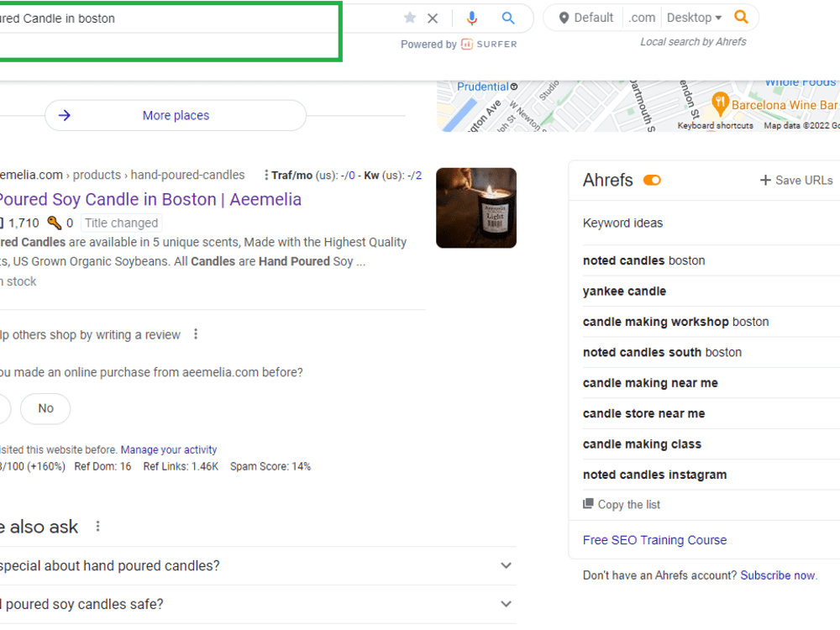Viewport: 840px width, 630px height.
Task: Click the Default location pin selector
Action: 586,18
